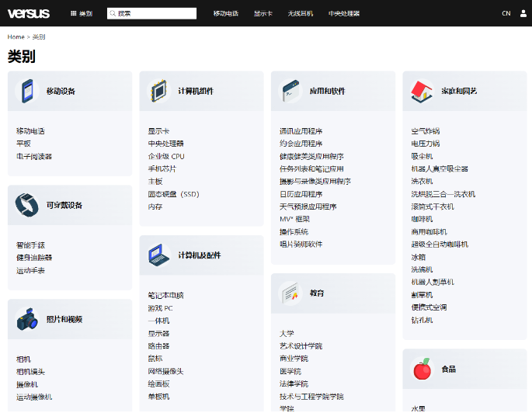This screenshot has width=532, height=413.
Task: Choose 洗衣机 link
Action: point(422,182)
